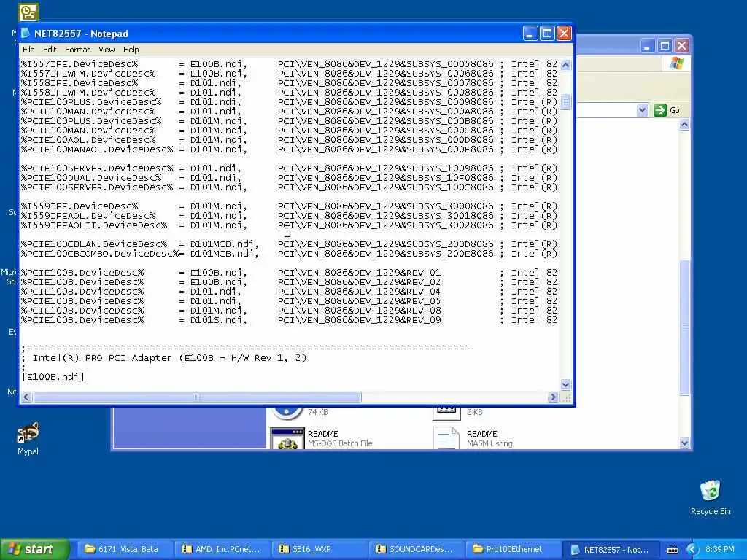Image resolution: width=747 pixels, height=560 pixels.
Task: Switch to SOUNDCARDes taskbar item
Action: (415, 549)
